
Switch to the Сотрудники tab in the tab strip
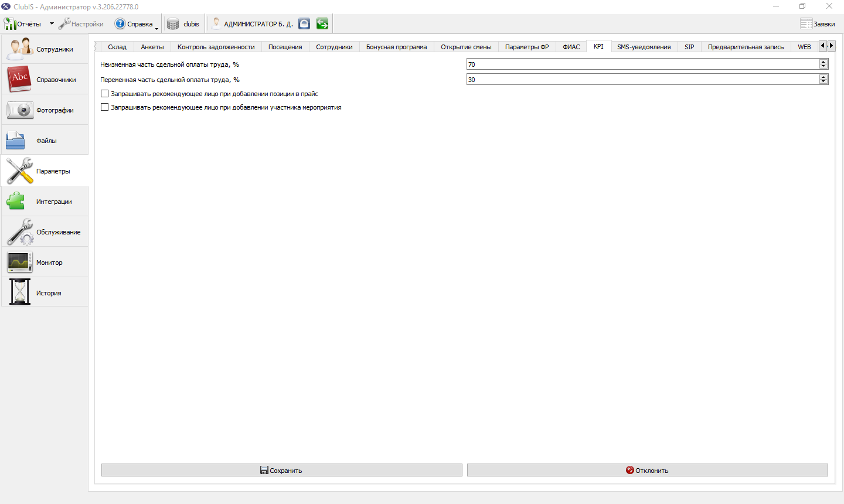(334, 47)
